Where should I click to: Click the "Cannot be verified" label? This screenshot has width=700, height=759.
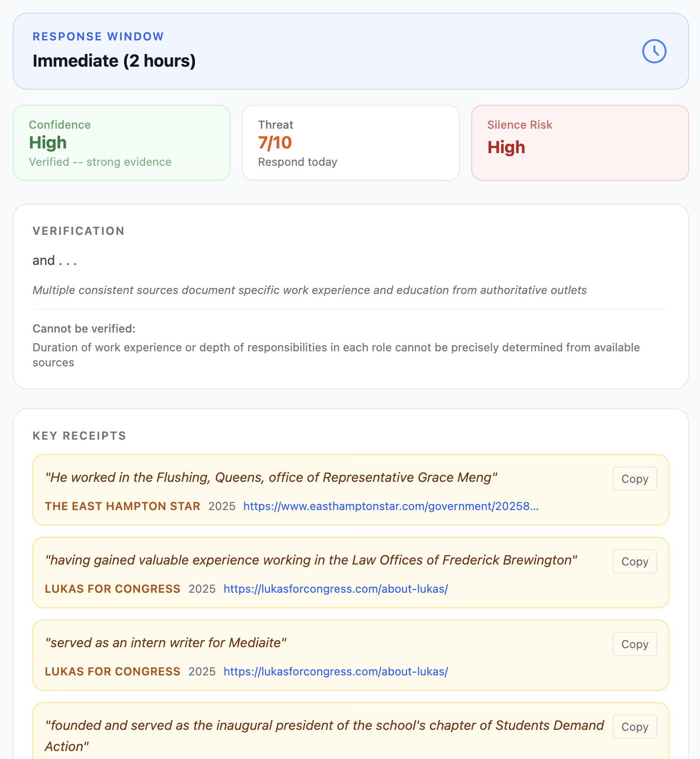84,329
